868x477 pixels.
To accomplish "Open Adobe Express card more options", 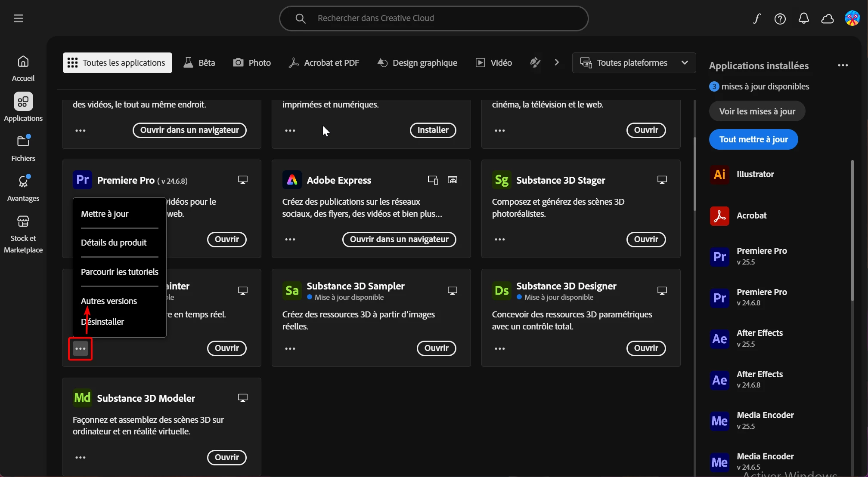I will point(290,239).
